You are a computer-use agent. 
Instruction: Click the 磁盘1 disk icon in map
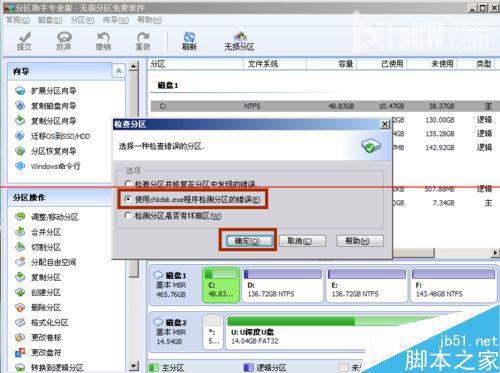pos(158,275)
